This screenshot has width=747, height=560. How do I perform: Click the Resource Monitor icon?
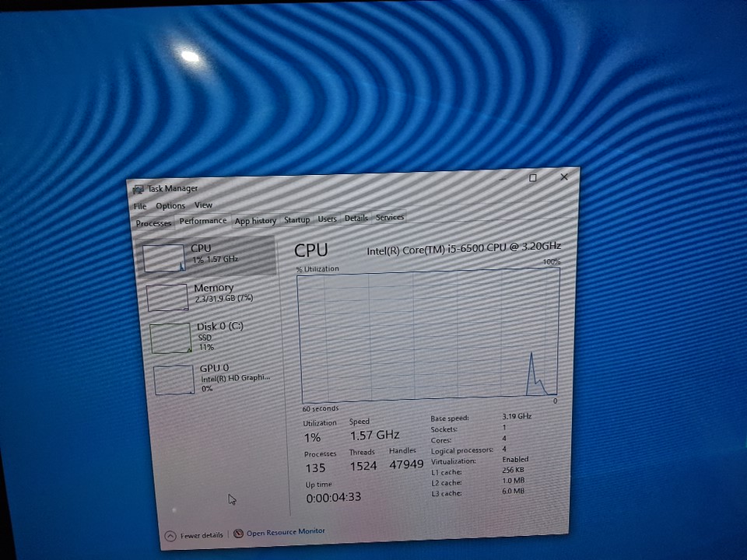coord(238,534)
